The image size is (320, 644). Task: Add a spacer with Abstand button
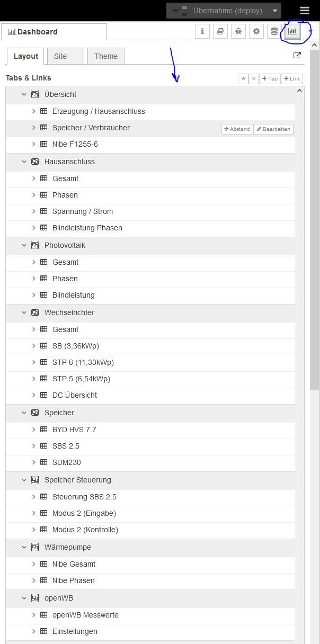click(x=237, y=129)
